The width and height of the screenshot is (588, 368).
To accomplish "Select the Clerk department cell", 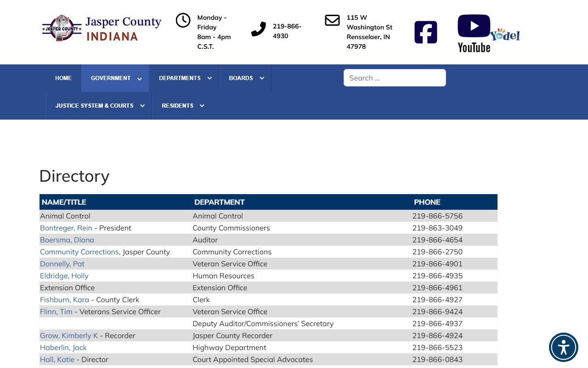I will coord(201,300).
